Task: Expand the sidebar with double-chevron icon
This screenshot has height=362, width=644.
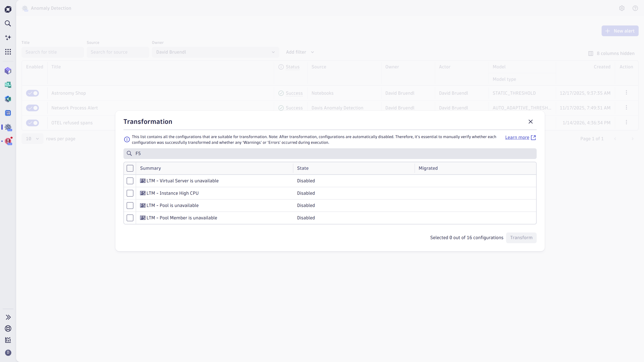Action: [8, 317]
